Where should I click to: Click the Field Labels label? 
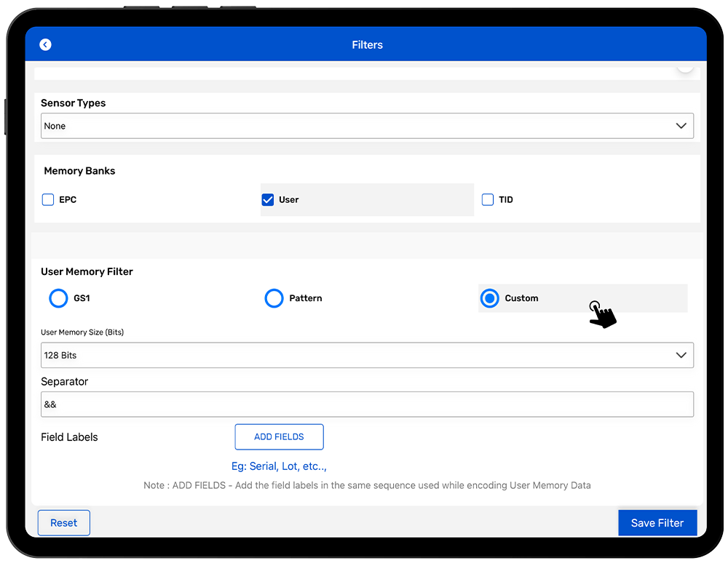(x=69, y=437)
